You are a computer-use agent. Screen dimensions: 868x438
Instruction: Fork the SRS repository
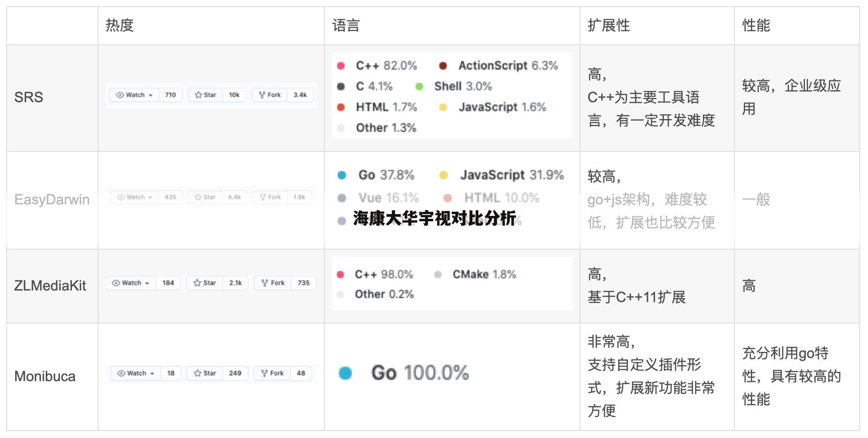click(270, 95)
